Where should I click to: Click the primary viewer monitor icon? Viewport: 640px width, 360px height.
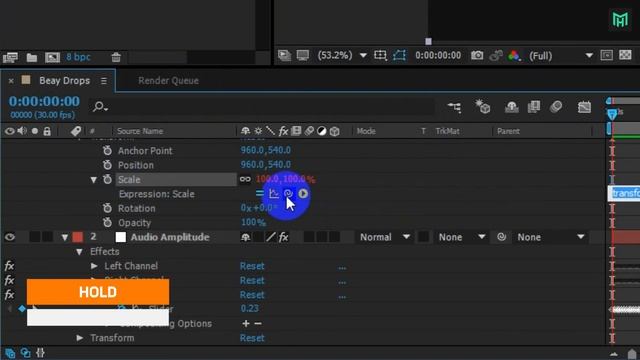303,55
